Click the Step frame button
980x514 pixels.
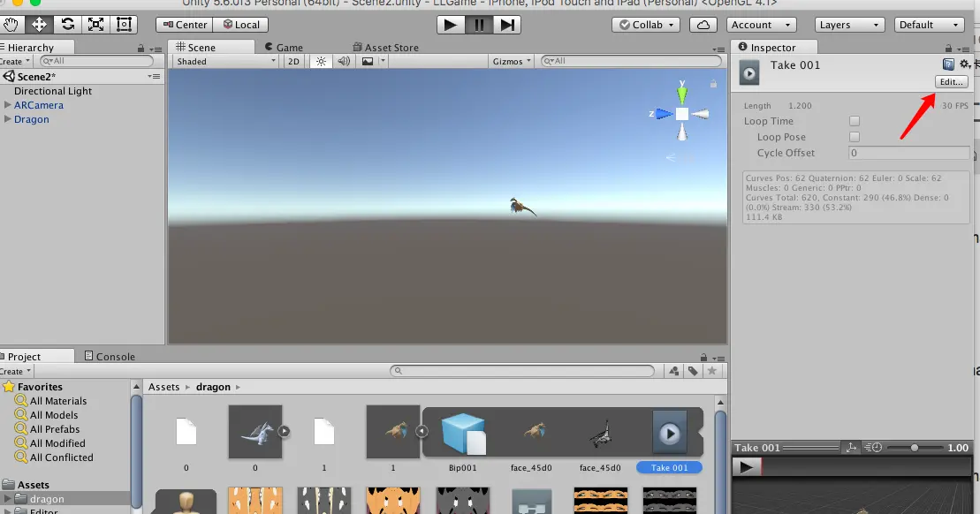507,25
